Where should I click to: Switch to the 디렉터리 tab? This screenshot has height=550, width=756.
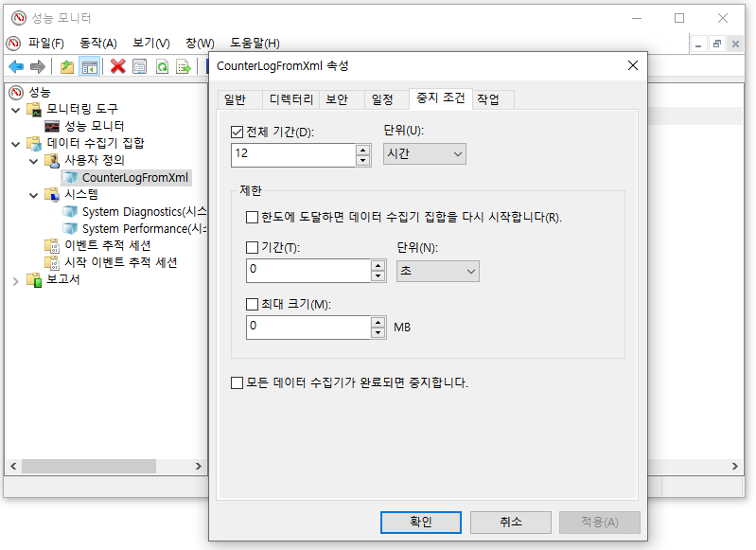(x=291, y=99)
